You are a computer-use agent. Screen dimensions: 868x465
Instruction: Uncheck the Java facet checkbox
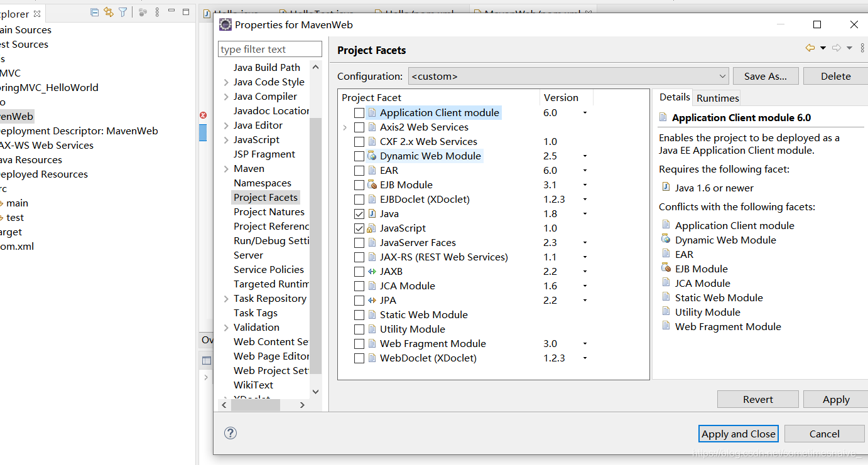tap(359, 214)
